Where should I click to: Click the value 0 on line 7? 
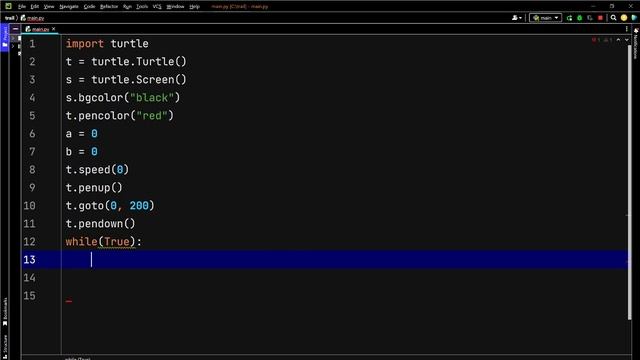tap(94, 152)
